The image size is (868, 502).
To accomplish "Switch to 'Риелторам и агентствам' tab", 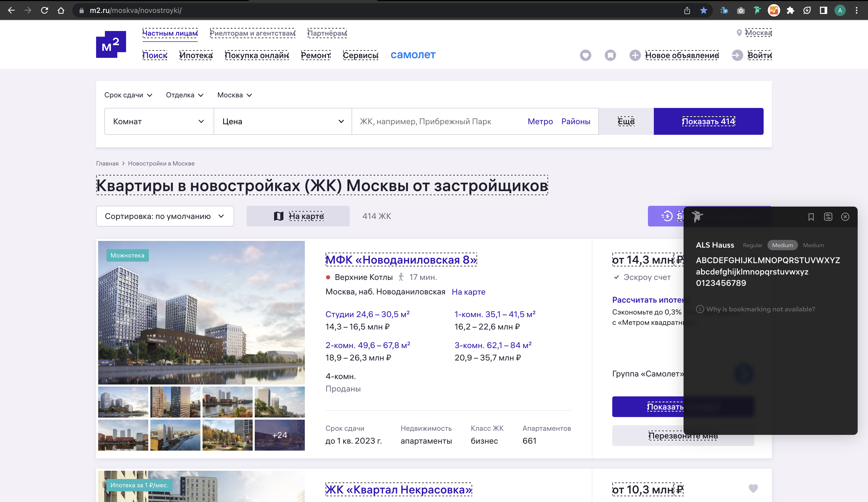I will [x=252, y=33].
